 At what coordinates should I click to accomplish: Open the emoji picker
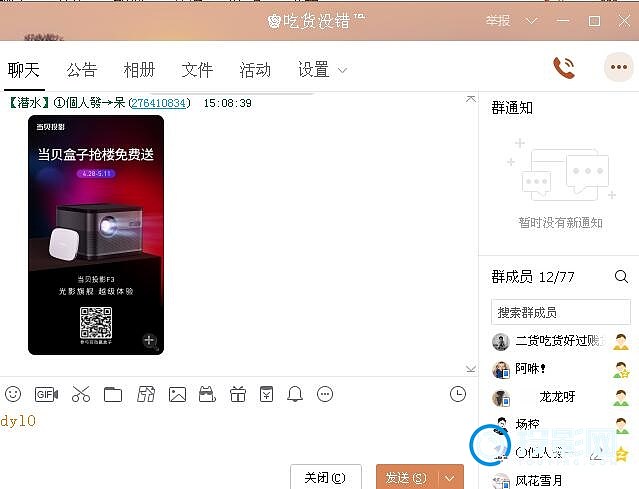click(13, 394)
